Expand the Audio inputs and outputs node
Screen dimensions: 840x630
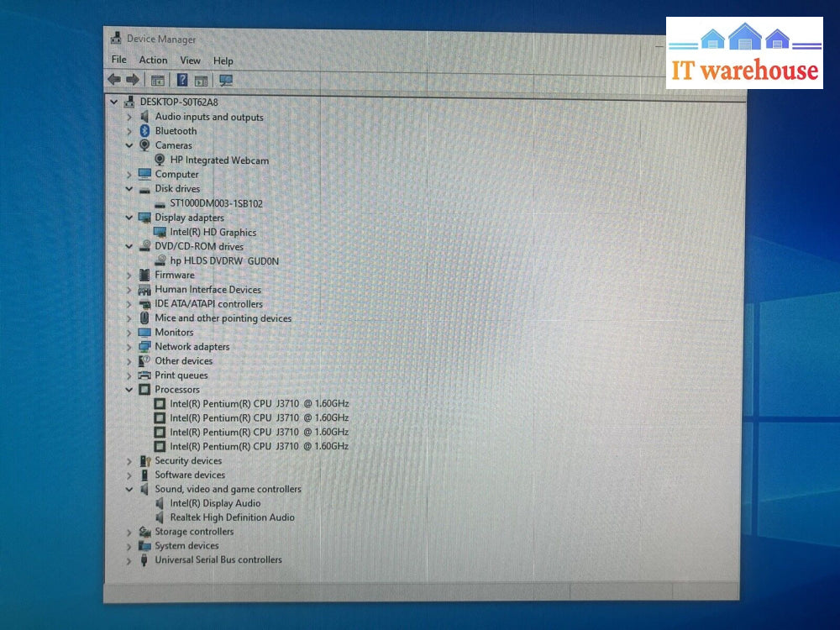(x=129, y=118)
